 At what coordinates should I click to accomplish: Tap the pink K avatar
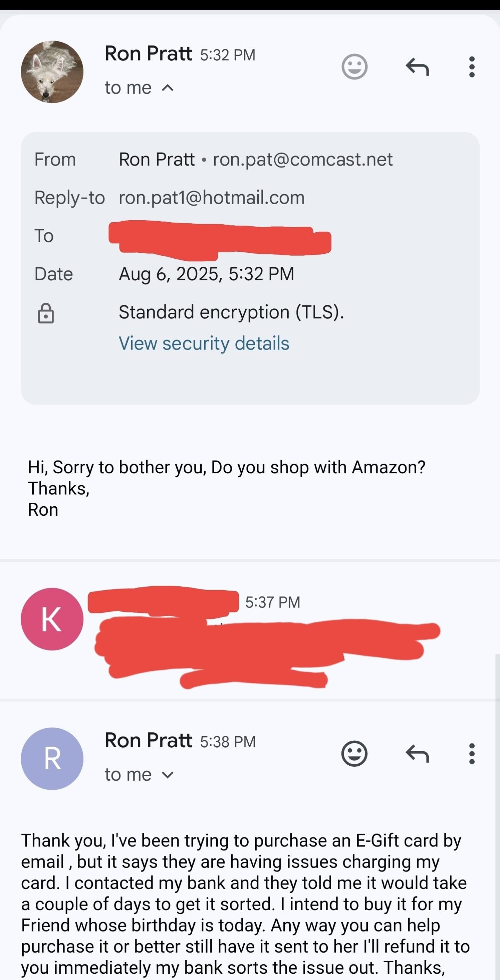52,619
